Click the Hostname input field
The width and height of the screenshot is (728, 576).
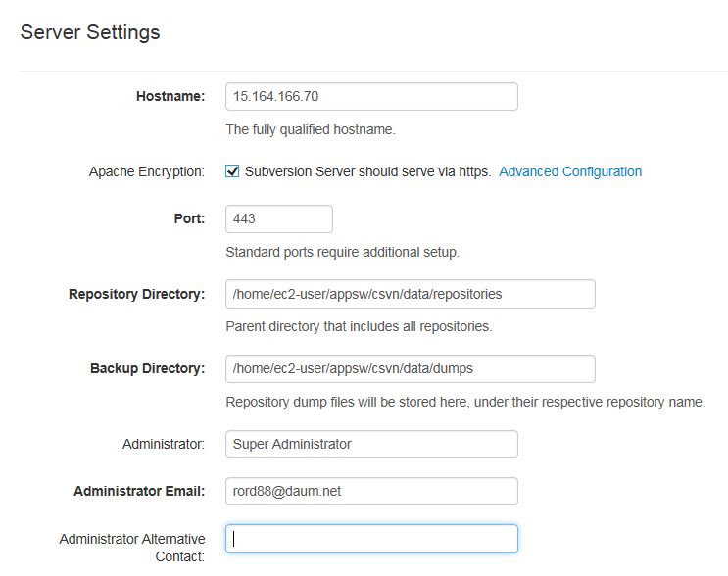[x=371, y=97]
